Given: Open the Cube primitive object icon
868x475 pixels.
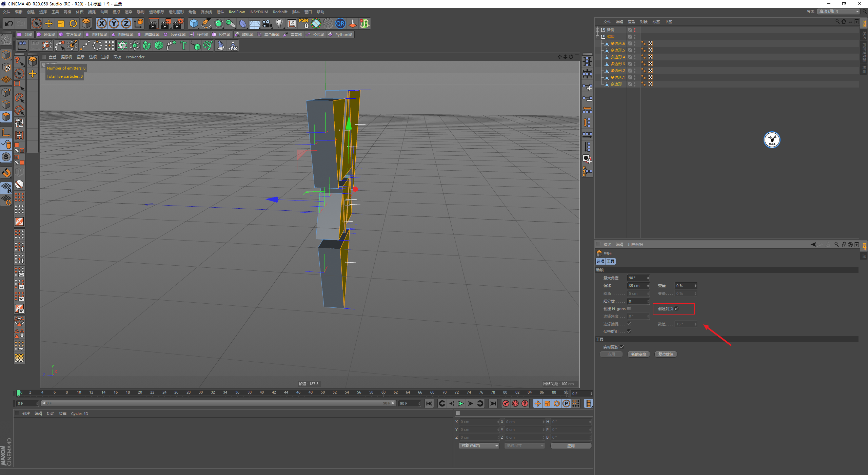Looking at the screenshot, I should [x=194, y=23].
